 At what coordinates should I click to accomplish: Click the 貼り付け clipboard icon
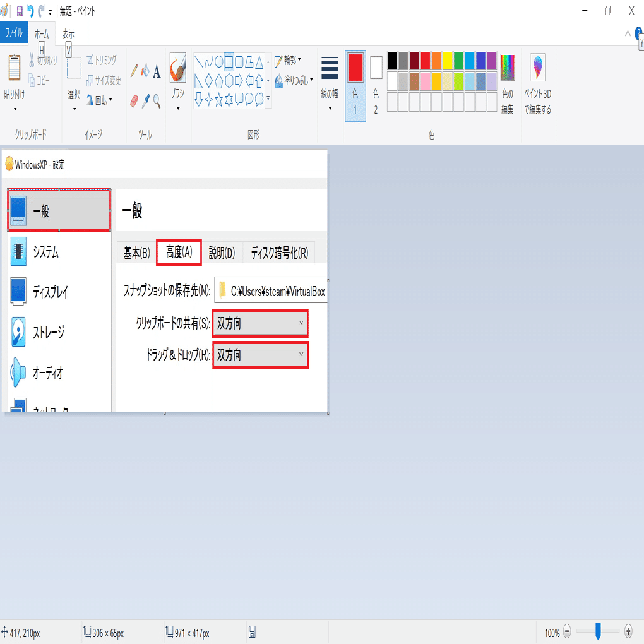pyautogui.click(x=15, y=68)
